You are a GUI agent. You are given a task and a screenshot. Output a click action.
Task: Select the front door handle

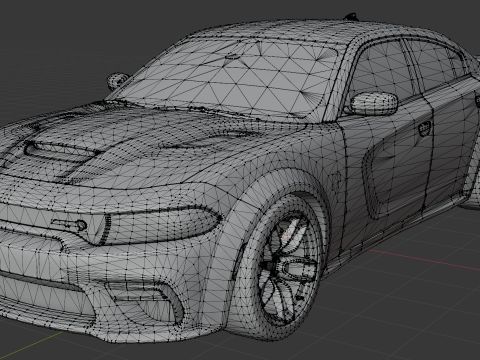424,128
